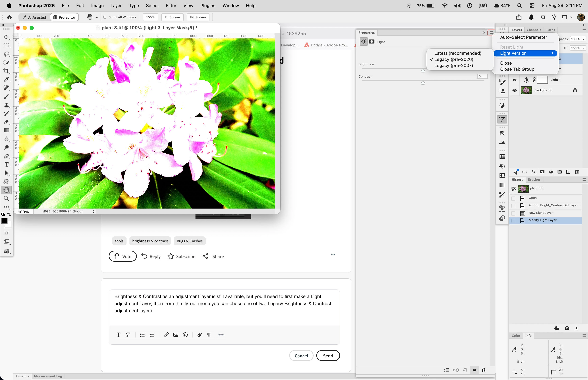This screenshot has width=588, height=380.
Task: Open the Opacity dropdown arrow
Action: pos(584,39)
